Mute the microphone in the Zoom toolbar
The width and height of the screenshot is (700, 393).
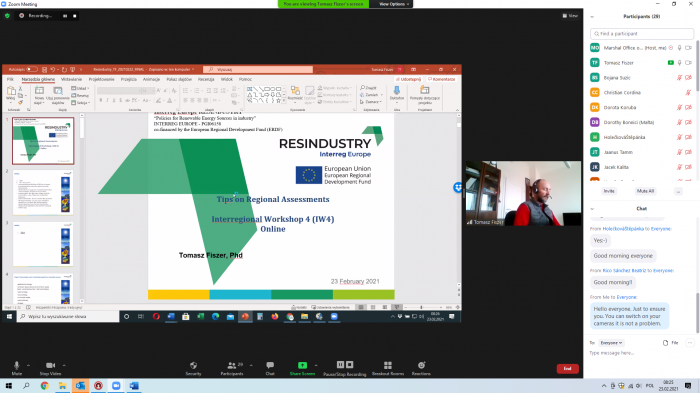pos(17,365)
